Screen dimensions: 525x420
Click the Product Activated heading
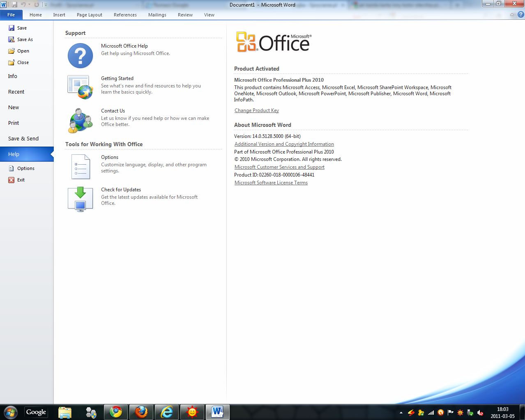[x=257, y=69]
